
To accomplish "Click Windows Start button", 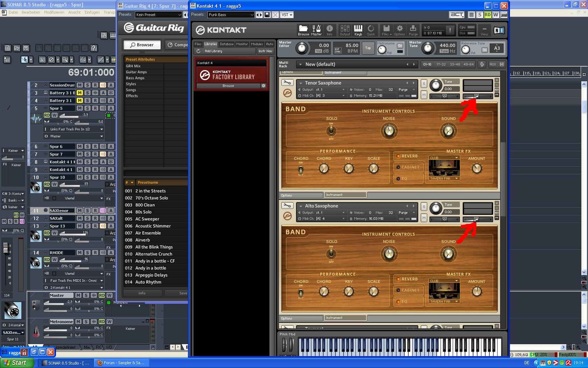I will click(17, 363).
